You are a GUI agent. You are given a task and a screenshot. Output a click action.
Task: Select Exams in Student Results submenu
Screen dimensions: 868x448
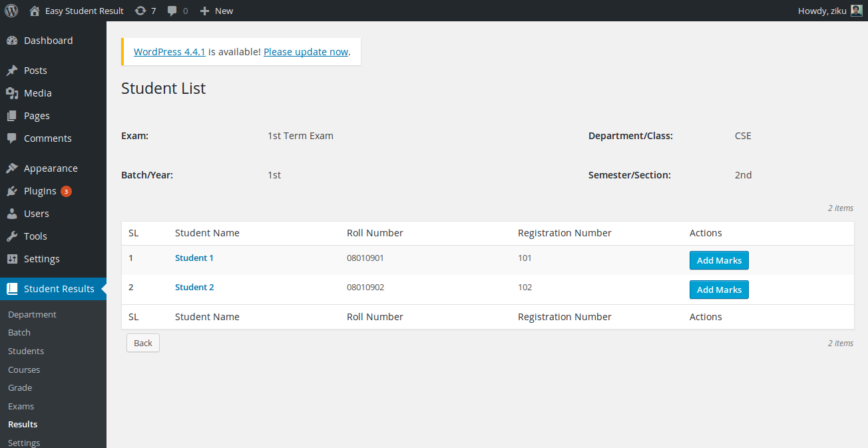click(21, 406)
